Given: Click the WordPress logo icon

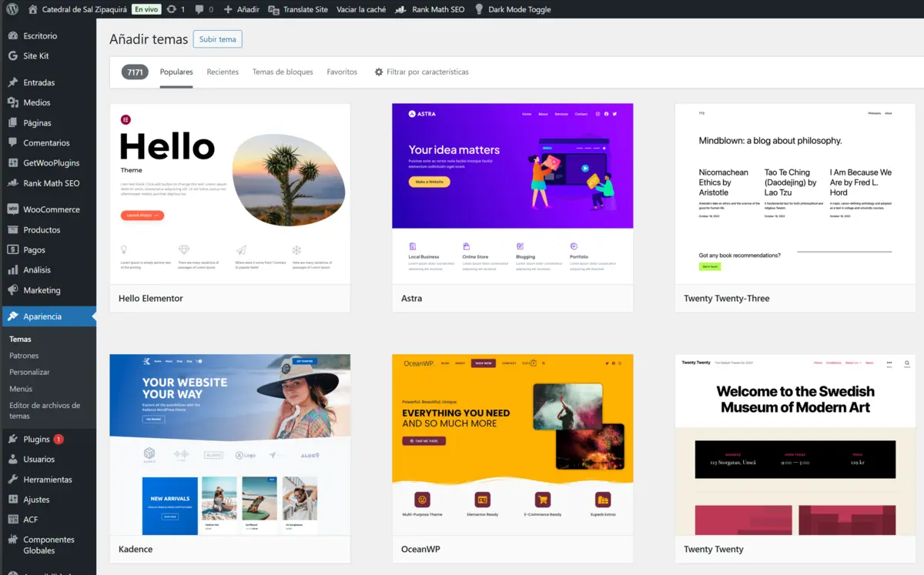Looking at the screenshot, I should click(x=12, y=9).
